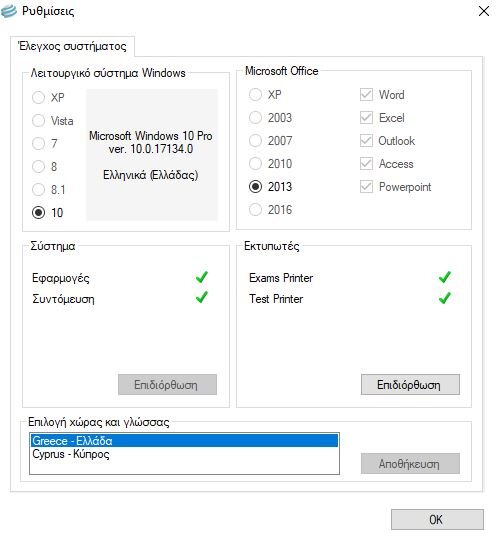The height and width of the screenshot is (539, 497).
Task: Select Greece - Ελλάδα in the list
Action: pyautogui.click(x=185, y=441)
